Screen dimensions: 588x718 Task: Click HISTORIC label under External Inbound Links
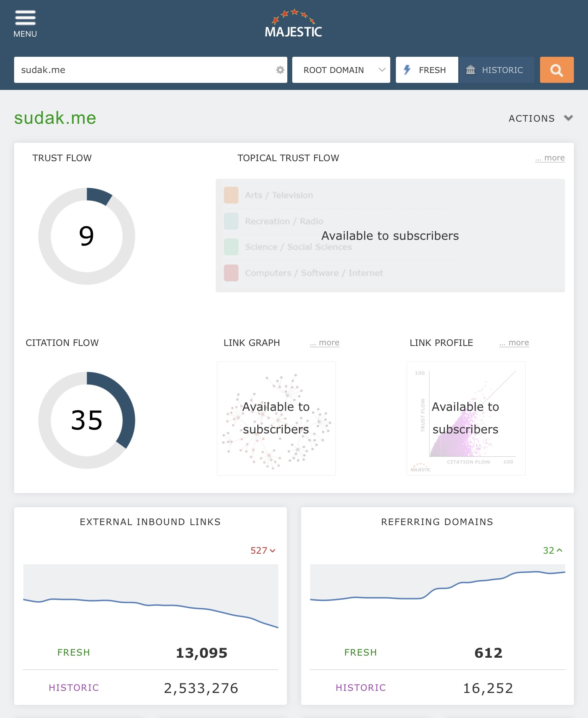(x=74, y=688)
